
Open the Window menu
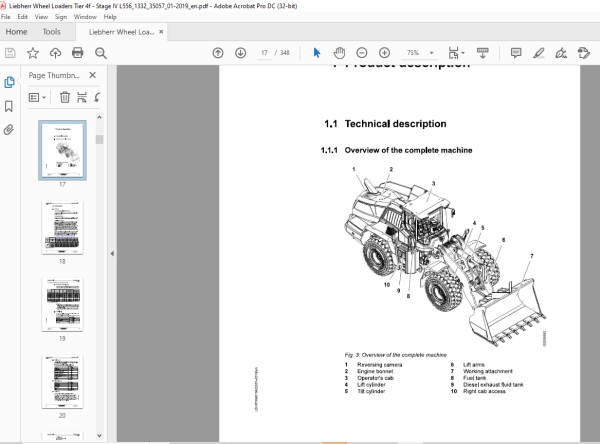(x=85, y=17)
